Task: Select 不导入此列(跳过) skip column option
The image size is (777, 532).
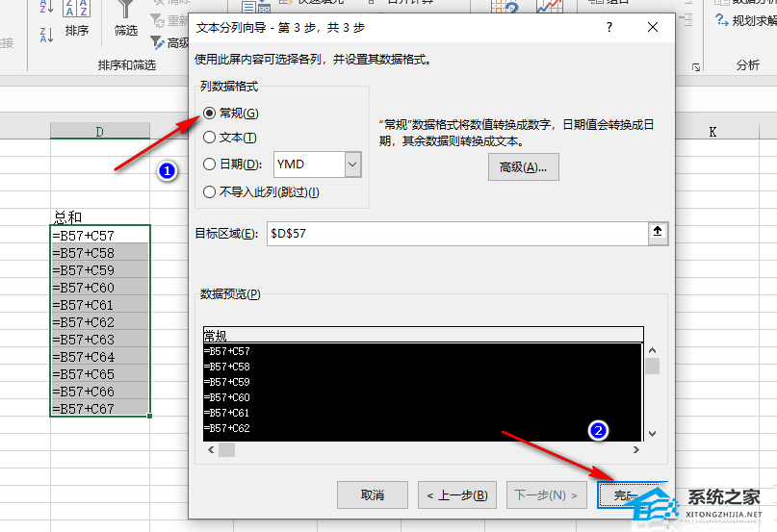Action: (x=210, y=191)
